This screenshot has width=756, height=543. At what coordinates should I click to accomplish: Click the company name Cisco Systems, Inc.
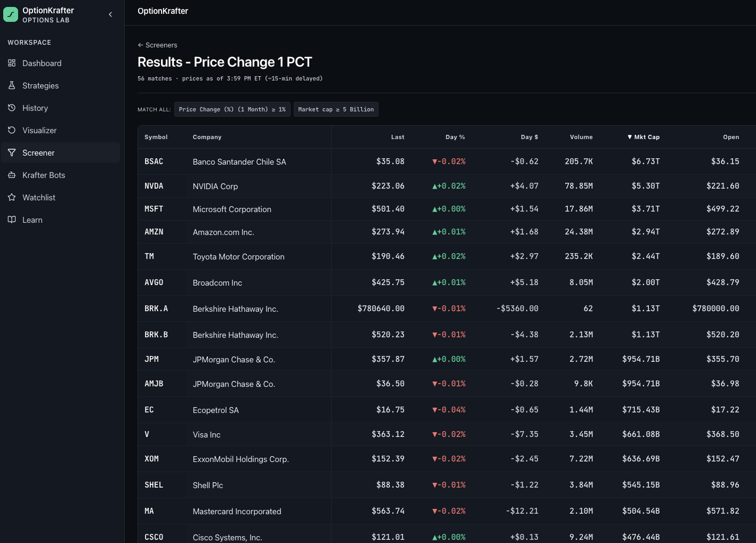pos(228,538)
